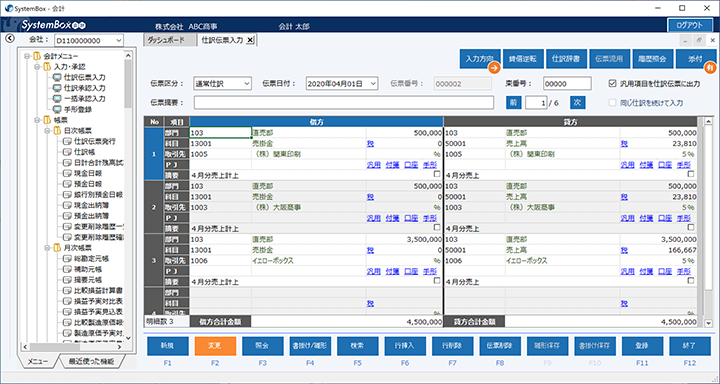Select the 仕訳伝票入力 tab

coord(222,40)
